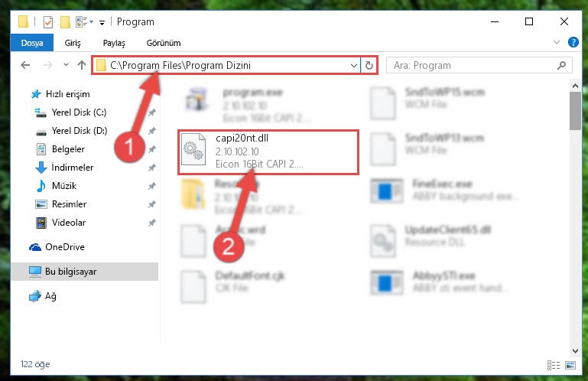Switch to large icons view layout
The height and width of the screenshot is (381, 588).
point(570,365)
